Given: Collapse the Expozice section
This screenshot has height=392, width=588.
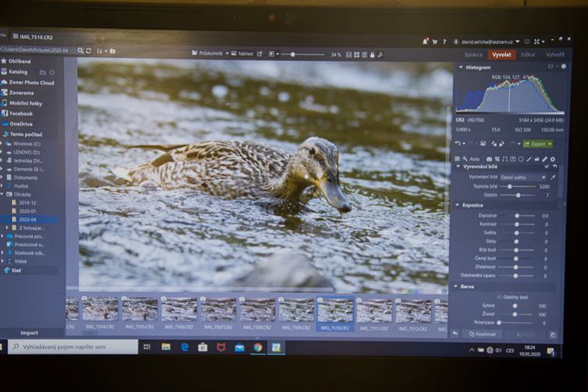Looking at the screenshot, I should tap(457, 205).
